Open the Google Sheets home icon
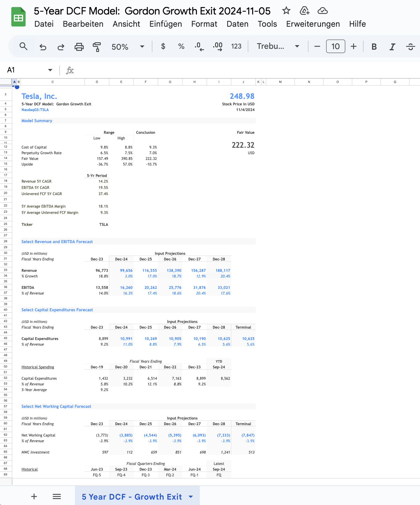 coord(18,17)
